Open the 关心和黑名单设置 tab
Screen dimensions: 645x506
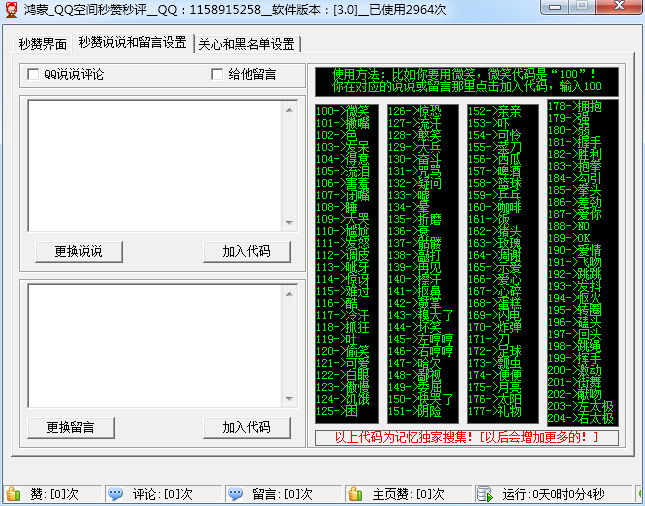(x=246, y=44)
